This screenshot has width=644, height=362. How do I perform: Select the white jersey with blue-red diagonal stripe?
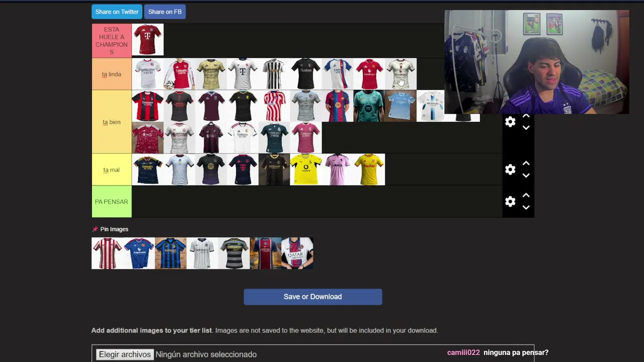pyautogui.click(x=338, y=74)
